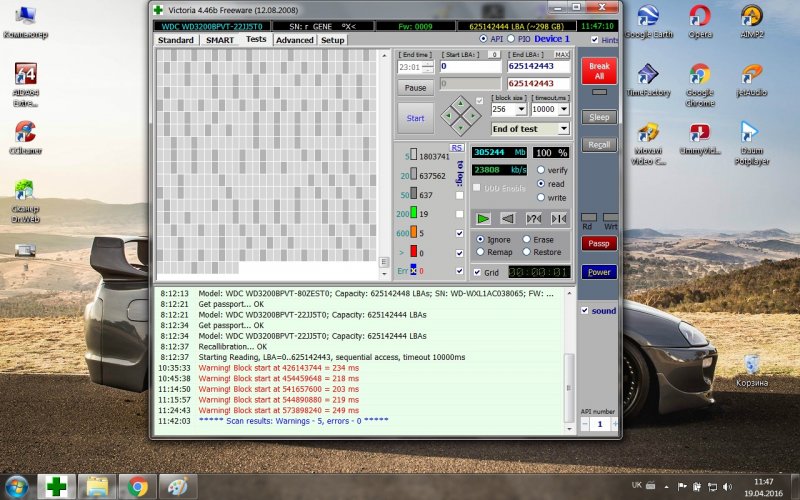Select the Remap radio option
Image resolution: width=800 pixels, height=500 pixels.
pos(480,252)
